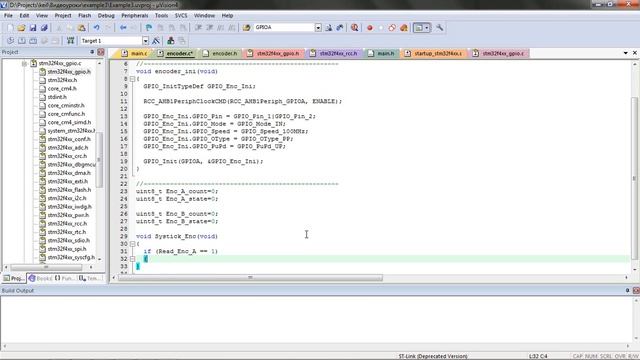Image resolution: width=640 pixels, height=360 pixels.
Task: Open the window layout dropdown arrow
Action: pos(427,28)
